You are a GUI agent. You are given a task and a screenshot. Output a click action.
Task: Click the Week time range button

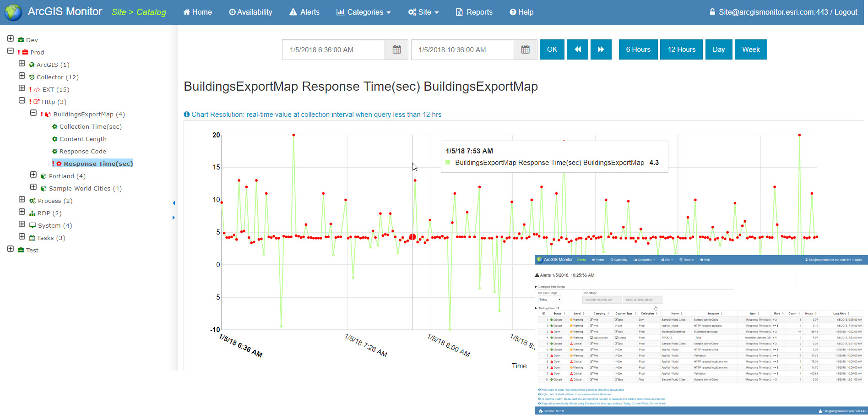tap(751, 49)
